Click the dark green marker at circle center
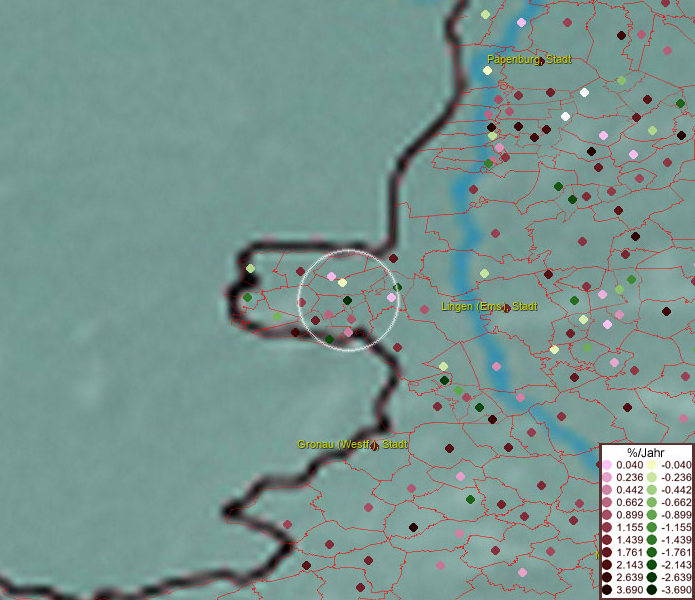The width and height of the screenshot is (695, 600). [x=347, y=300]
